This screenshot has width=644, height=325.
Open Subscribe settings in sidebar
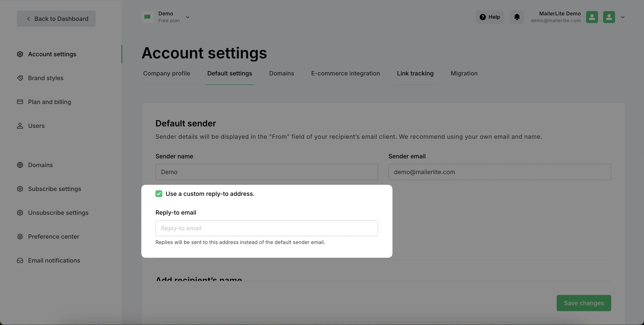click(x=55, y=189)
